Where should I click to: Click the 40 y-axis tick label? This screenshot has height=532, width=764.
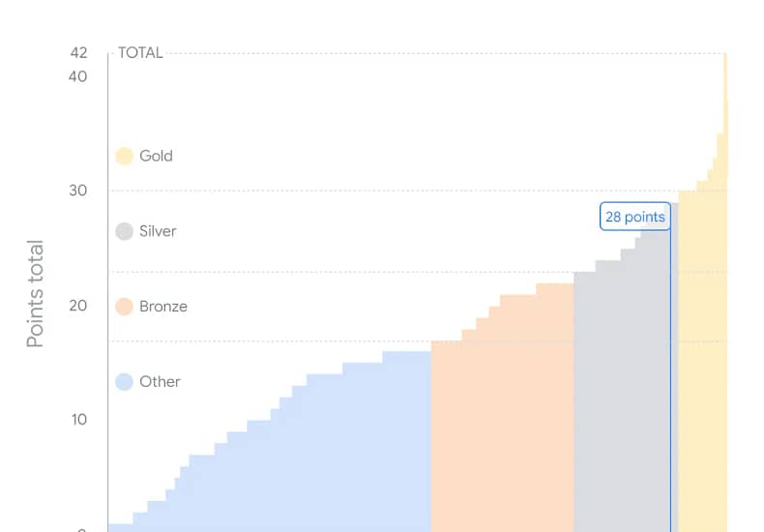[78, 76]
